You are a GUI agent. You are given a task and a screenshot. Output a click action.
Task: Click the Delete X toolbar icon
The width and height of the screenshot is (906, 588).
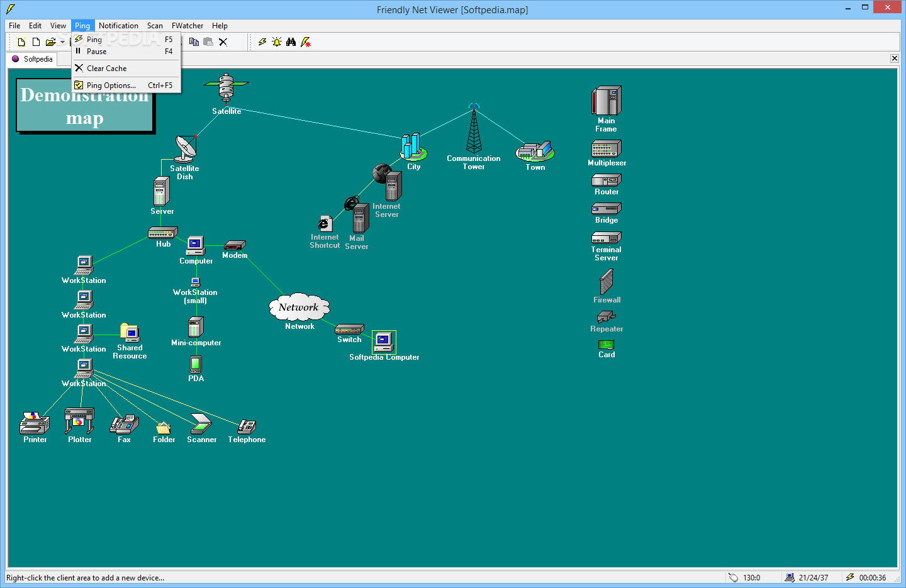click(223, 42)
